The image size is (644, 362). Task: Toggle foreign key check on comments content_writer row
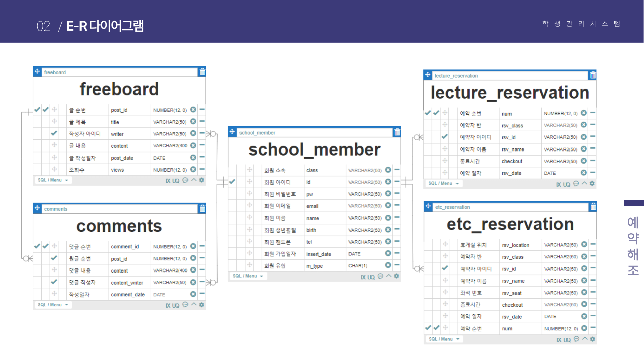54,282
